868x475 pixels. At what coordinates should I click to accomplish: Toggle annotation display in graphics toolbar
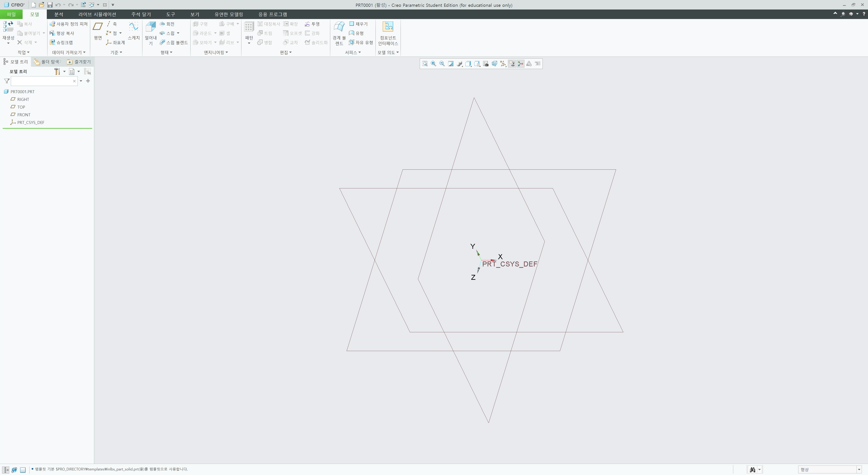click(512, 64)
